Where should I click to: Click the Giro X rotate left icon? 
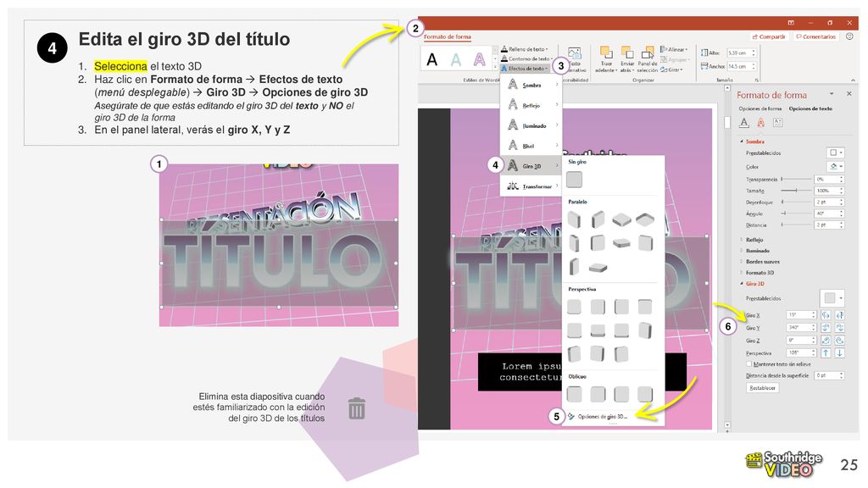pos(826,315)
